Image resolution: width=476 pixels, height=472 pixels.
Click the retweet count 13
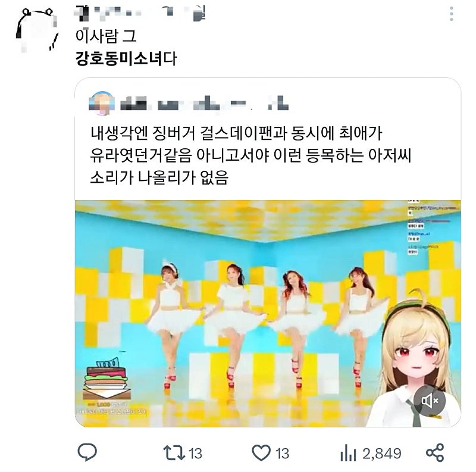click(x=195, y=454)
